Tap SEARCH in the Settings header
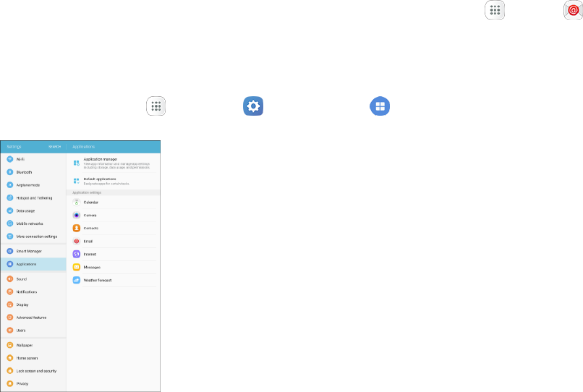This screenshot has width=583, height=392. pyautogui.click(x=54, y=147)
